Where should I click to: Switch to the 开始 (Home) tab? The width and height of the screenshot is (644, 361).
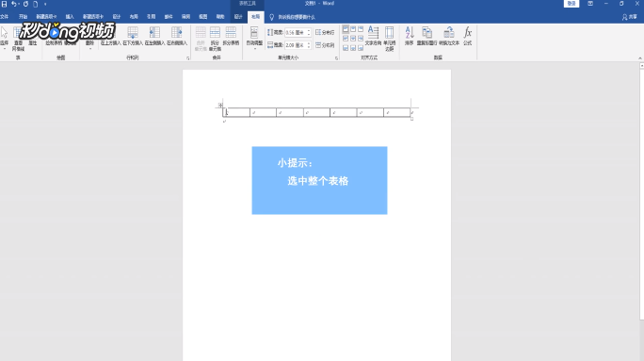coord(23,17)
